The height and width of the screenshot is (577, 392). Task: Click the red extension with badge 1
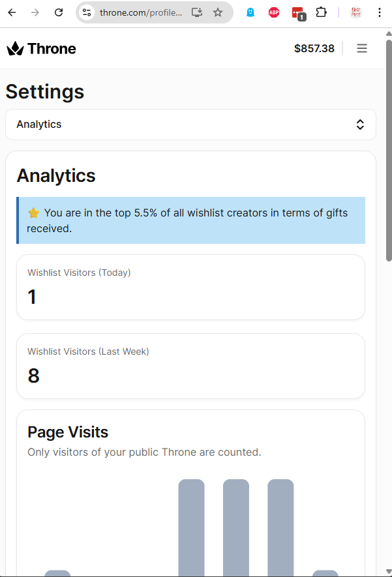pyautogui.click(x=298, y=12)
